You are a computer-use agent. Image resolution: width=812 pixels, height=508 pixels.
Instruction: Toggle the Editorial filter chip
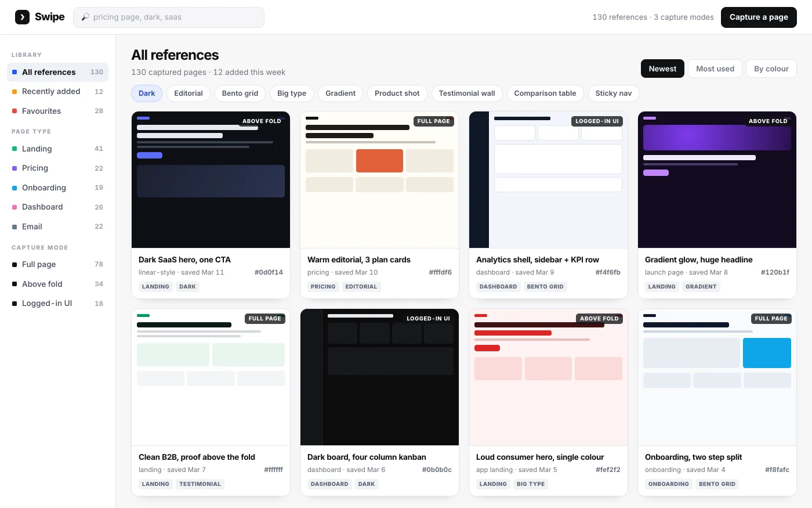(x=188, y=93)
